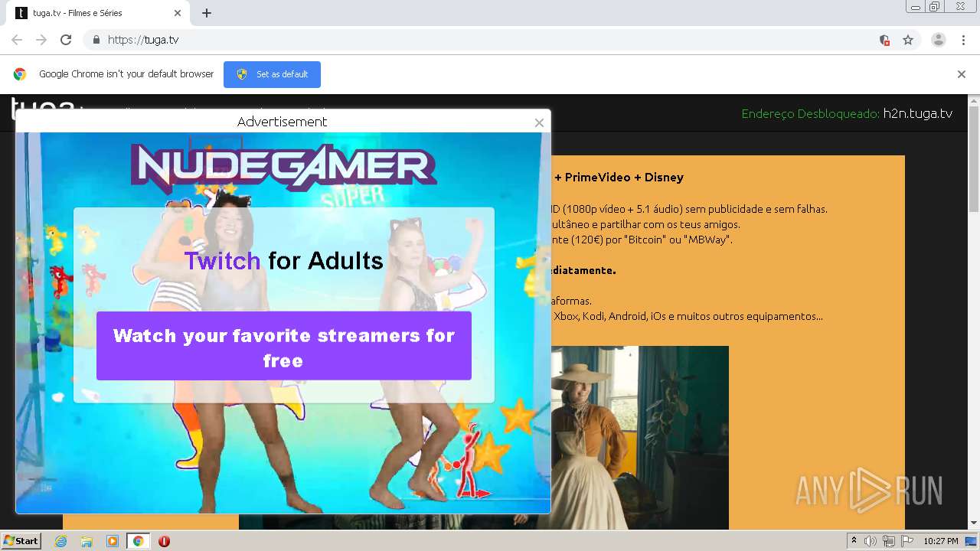Open the h2n.tuga.tv unblocked address link

click(x=918, y=113)
